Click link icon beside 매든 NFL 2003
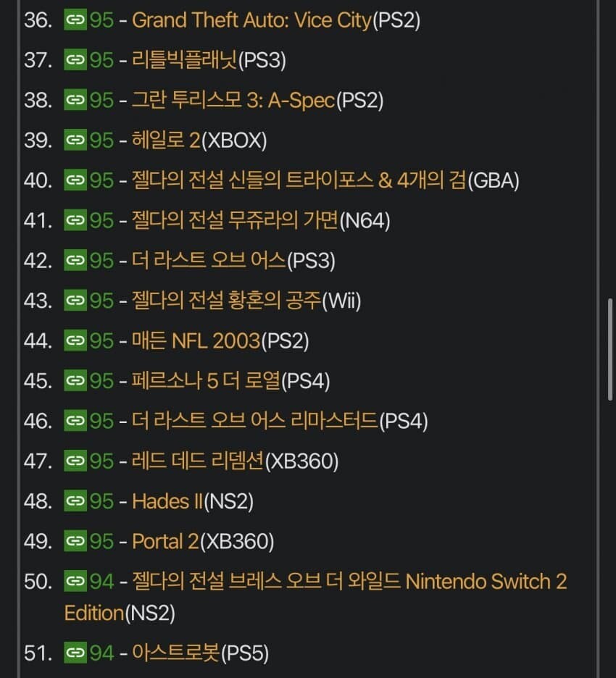Viewport: 616px width, 678px height. pos(75,340)
